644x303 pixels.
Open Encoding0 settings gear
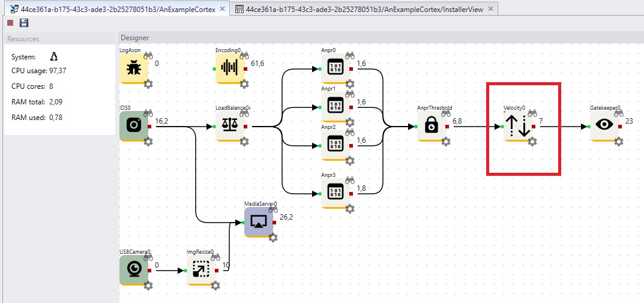click(x=244, y=84)
